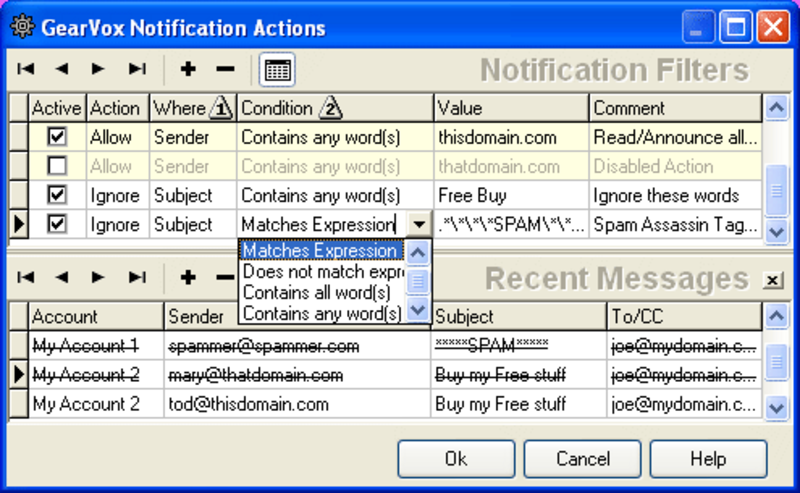Select 'spammer@spammer.com' sender cell
800x493 pixels.
[x=297, y=346]
